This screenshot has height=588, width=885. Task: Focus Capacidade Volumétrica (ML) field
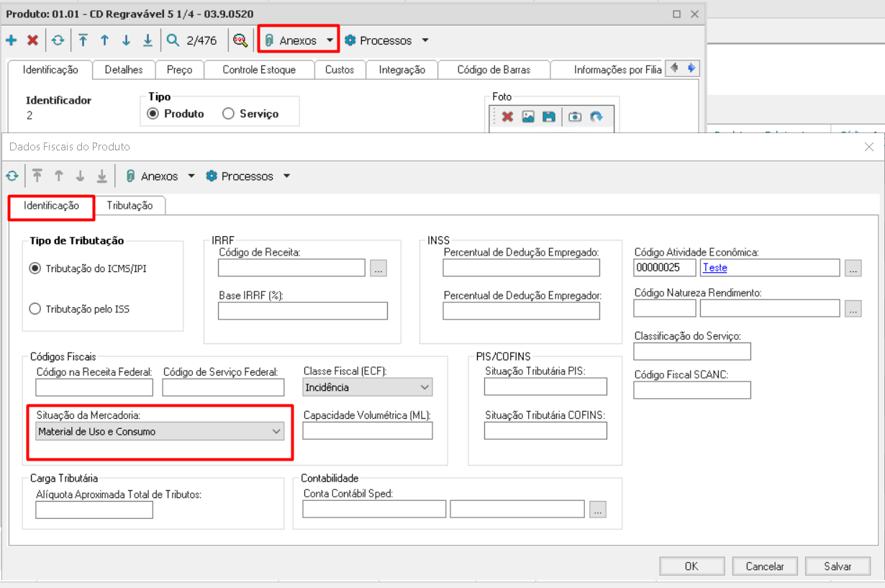[x=368, y=430]
